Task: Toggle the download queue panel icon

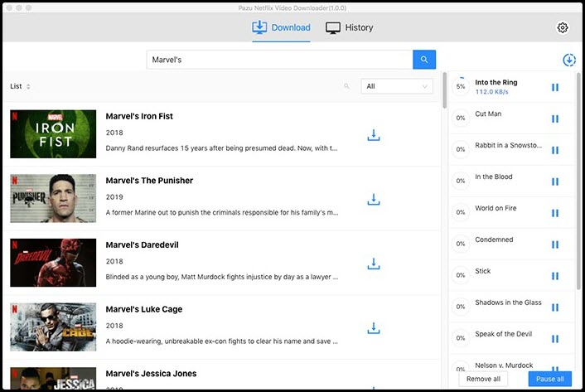Action: [569, 60]
